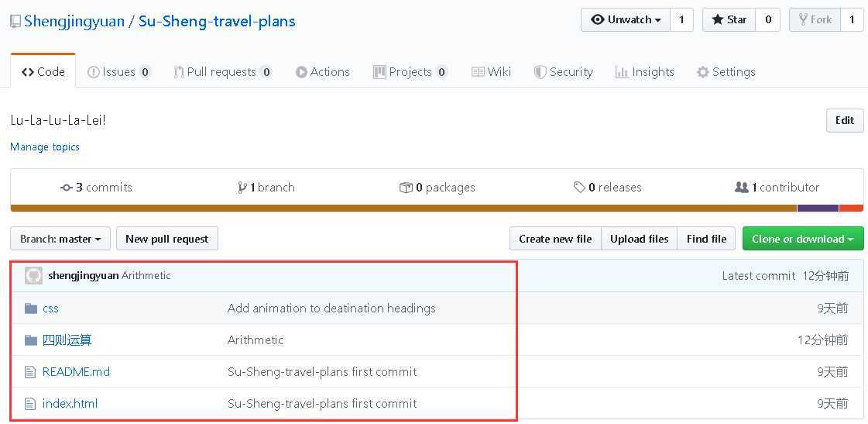Open the README.md file
868x424 pixels.
coord(76,371)
